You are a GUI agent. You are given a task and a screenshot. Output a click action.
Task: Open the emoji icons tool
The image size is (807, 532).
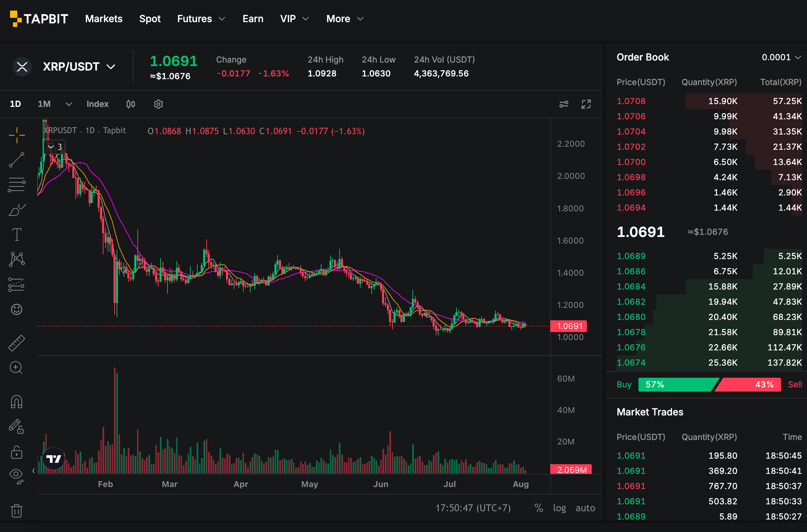[17, 309]
